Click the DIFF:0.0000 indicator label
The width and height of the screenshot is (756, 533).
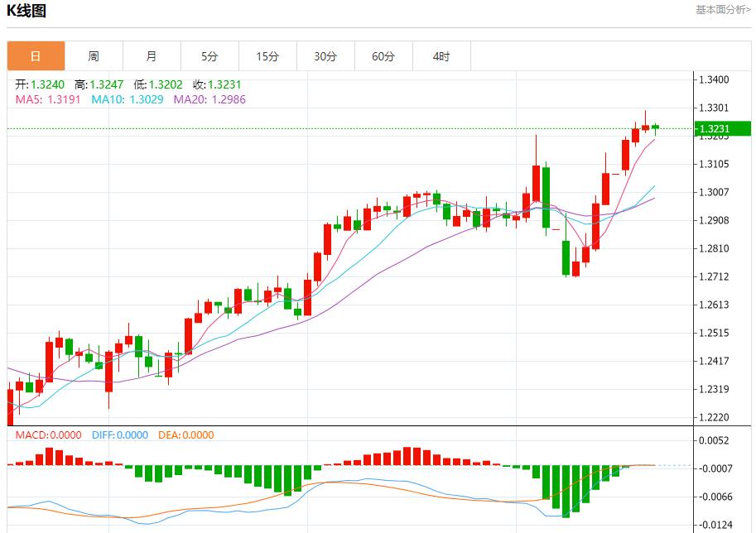[x=120, y=435]
